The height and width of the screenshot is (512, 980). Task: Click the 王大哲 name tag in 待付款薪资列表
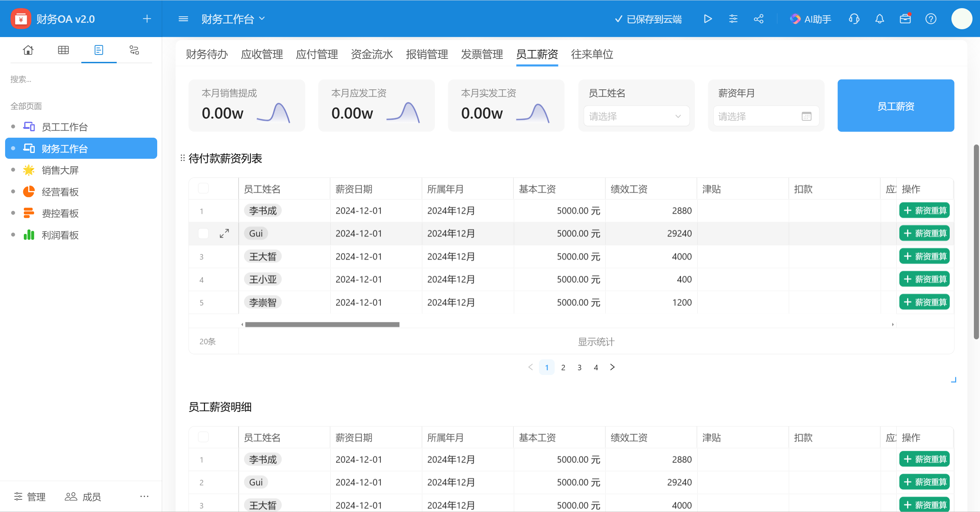262,256
